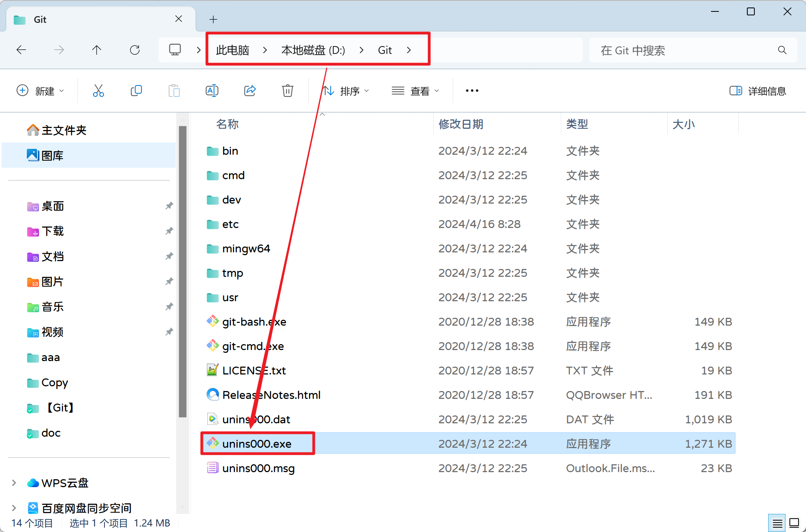The height and width of the screenshot is (532, 806).
Task: Toggle the 详细信息 details pane
Action: click(758, 91)
